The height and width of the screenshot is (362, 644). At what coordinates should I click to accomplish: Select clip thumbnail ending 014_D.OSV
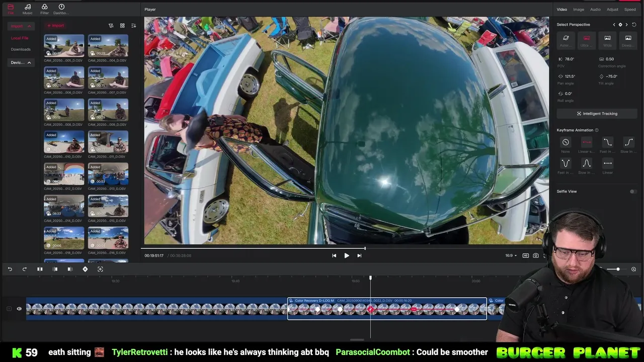tap(64, 206)
